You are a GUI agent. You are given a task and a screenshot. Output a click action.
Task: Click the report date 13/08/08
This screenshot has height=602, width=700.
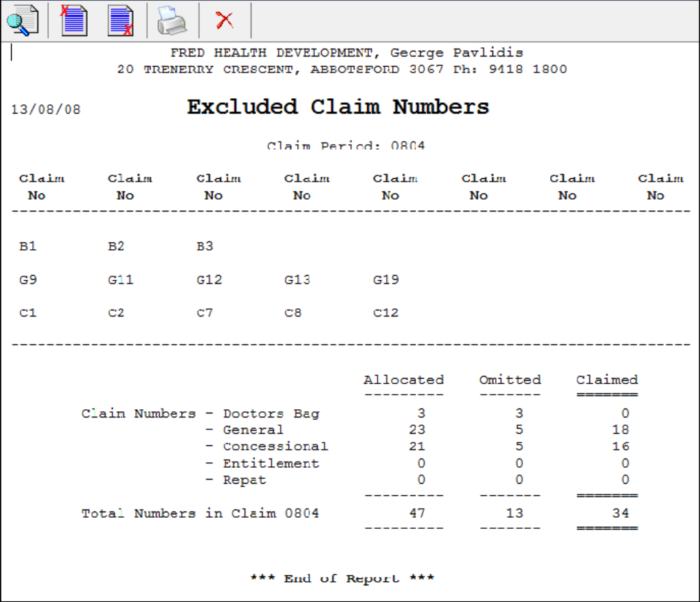coord(45,110)
